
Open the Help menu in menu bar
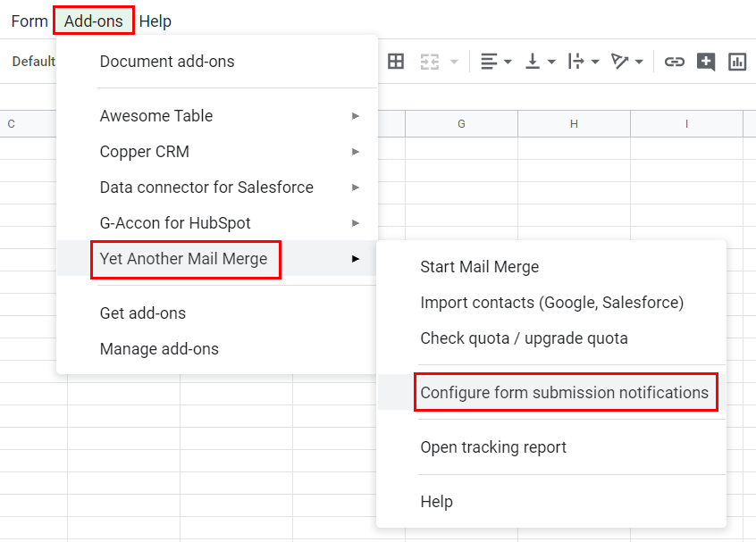coord(155,21)
